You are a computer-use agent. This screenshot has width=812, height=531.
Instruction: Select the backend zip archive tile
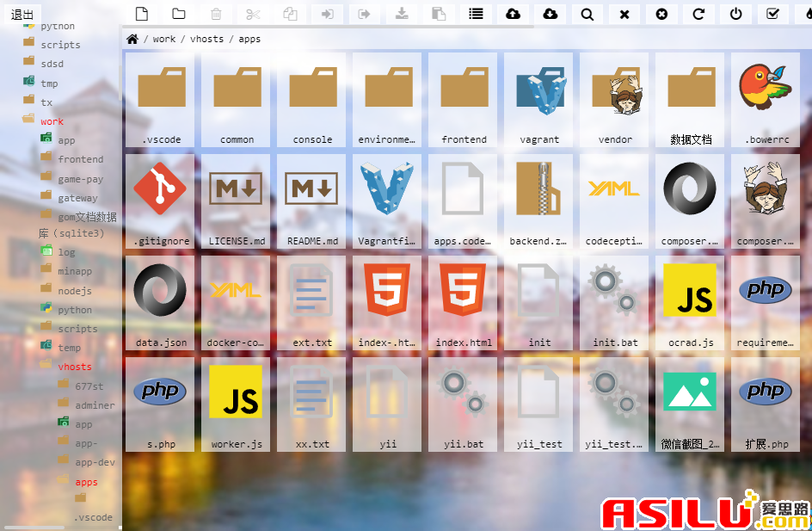point(539,201)
